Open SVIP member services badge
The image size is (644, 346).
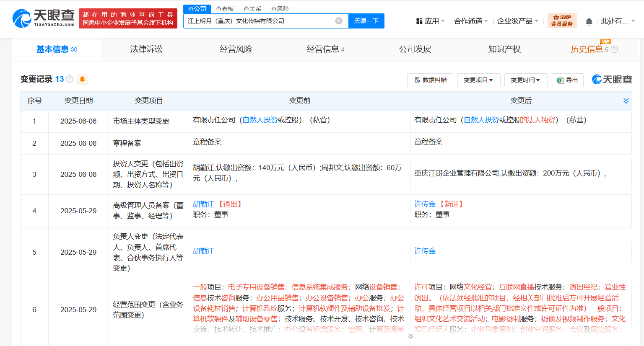click(x=562, y=21)
